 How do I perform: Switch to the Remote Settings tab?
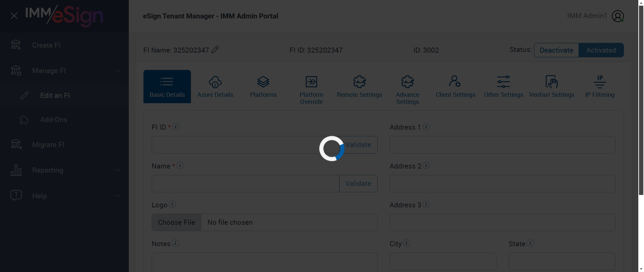[360, 86]
